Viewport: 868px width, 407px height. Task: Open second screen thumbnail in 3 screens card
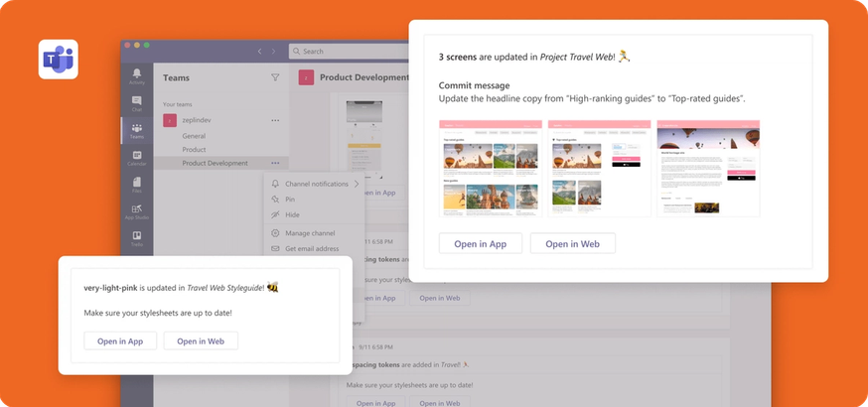pos(600,168)
